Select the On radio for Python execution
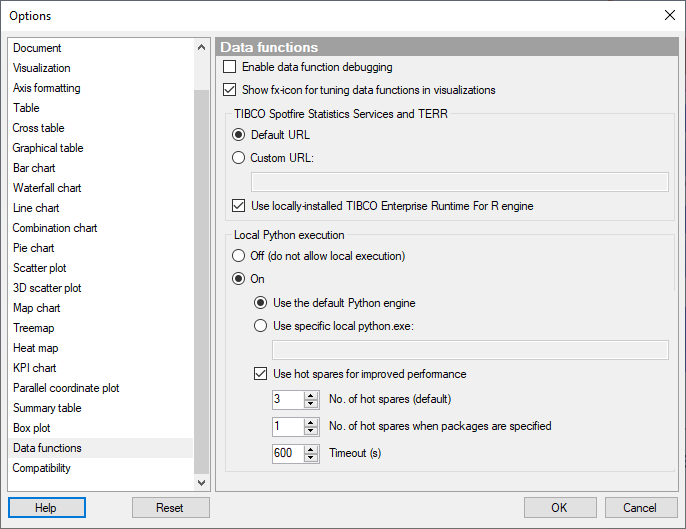 coord(238,279)
